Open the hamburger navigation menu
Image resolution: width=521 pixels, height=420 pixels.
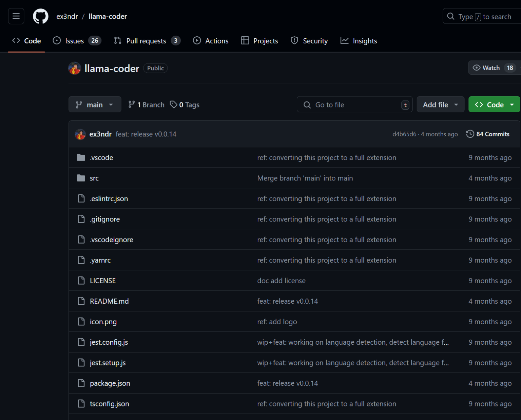click(16, 16)
